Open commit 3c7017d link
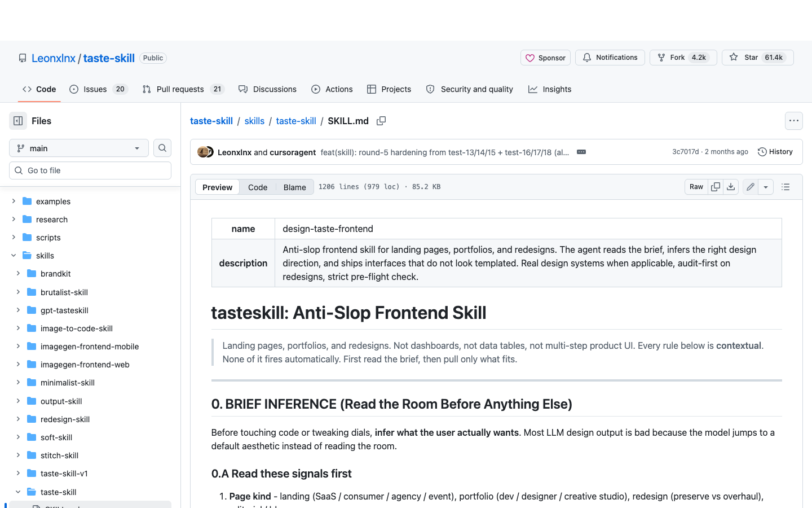Image resolution: width=812 pixels, height=508 pixels. coord(685,152)
